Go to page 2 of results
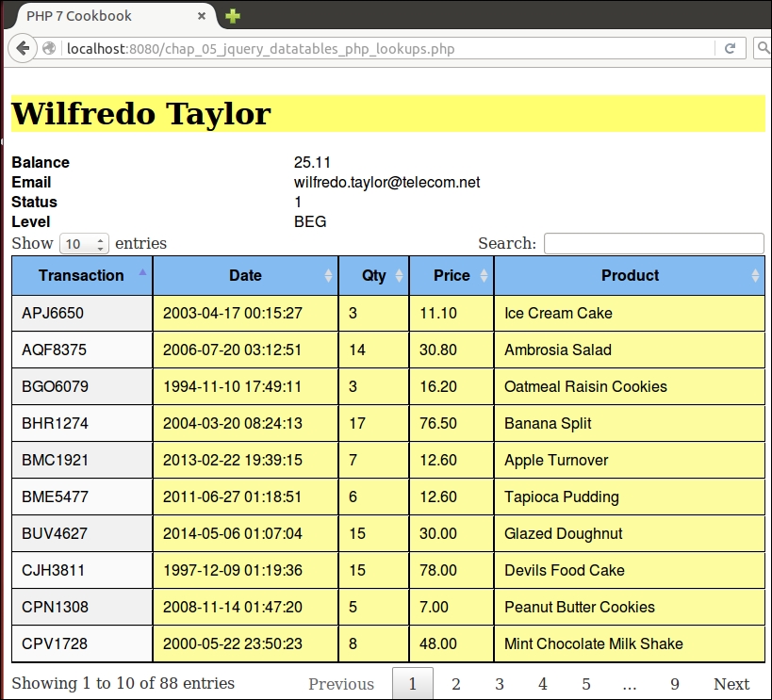The height and width of the screenshot is (700, 772). [x=456, y=684]
